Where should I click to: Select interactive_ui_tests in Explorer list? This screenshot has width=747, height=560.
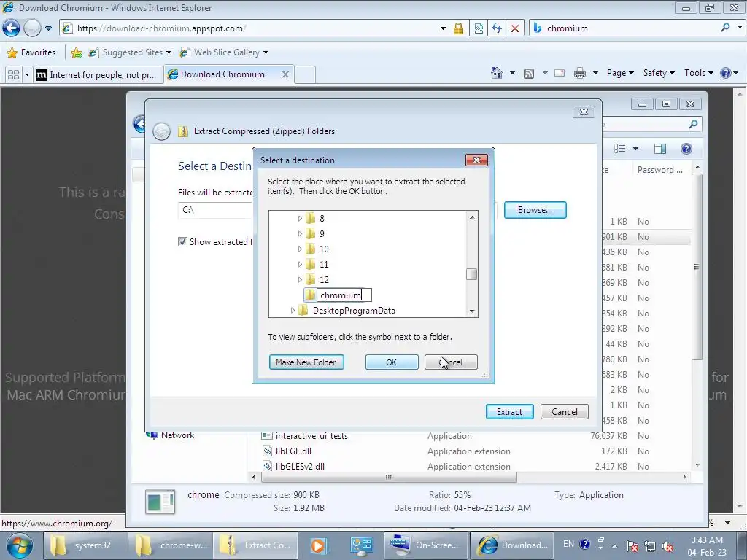(311, 436)
